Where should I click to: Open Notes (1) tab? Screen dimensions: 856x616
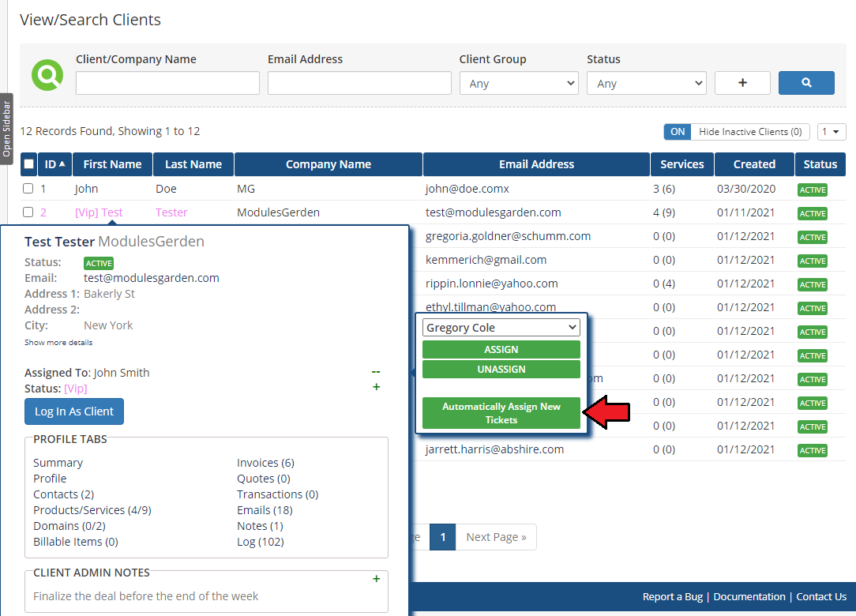click(x=260, y=526)
